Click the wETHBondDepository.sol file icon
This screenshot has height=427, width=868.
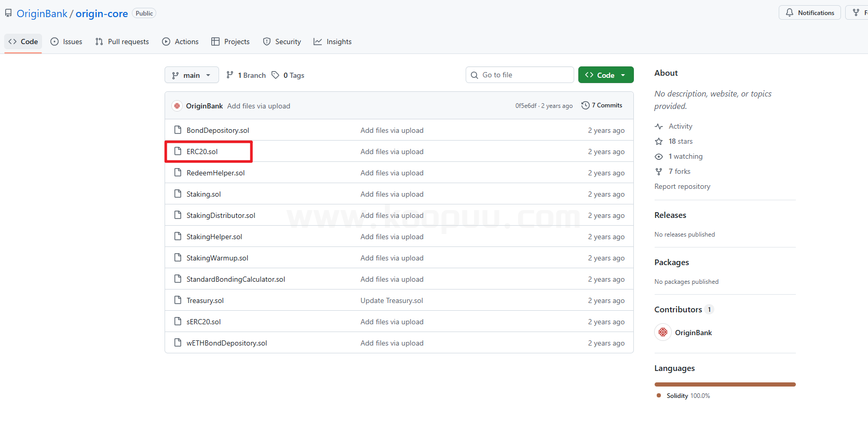[x=178, y=343]
